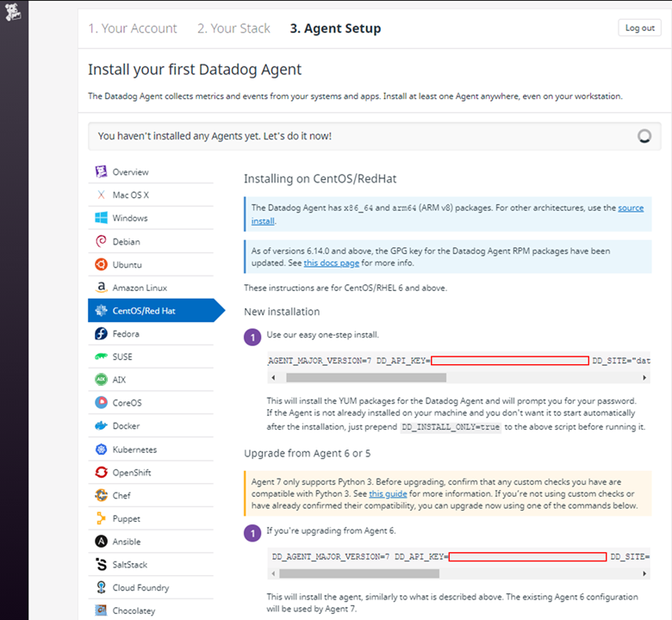This screenshot has width=672, height=620.
Task: Click the scrollbar thumb under new installation command
Action: (366, 377)
